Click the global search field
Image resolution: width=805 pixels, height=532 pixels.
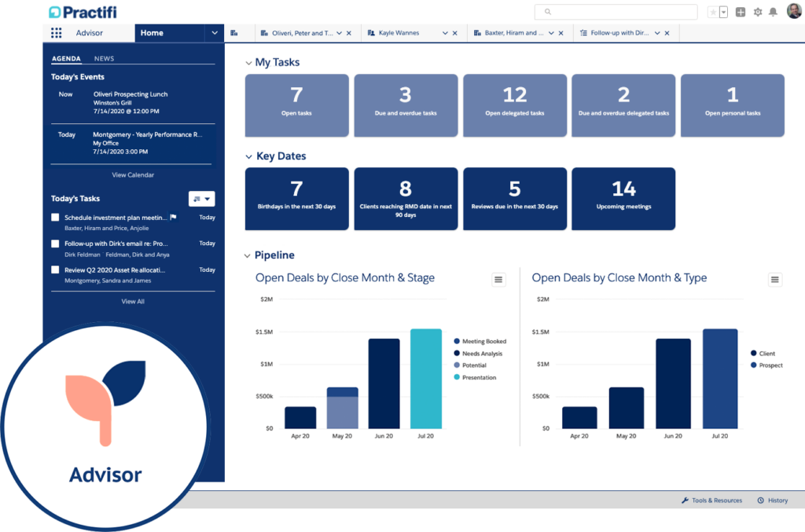click(x=616, y=12)
